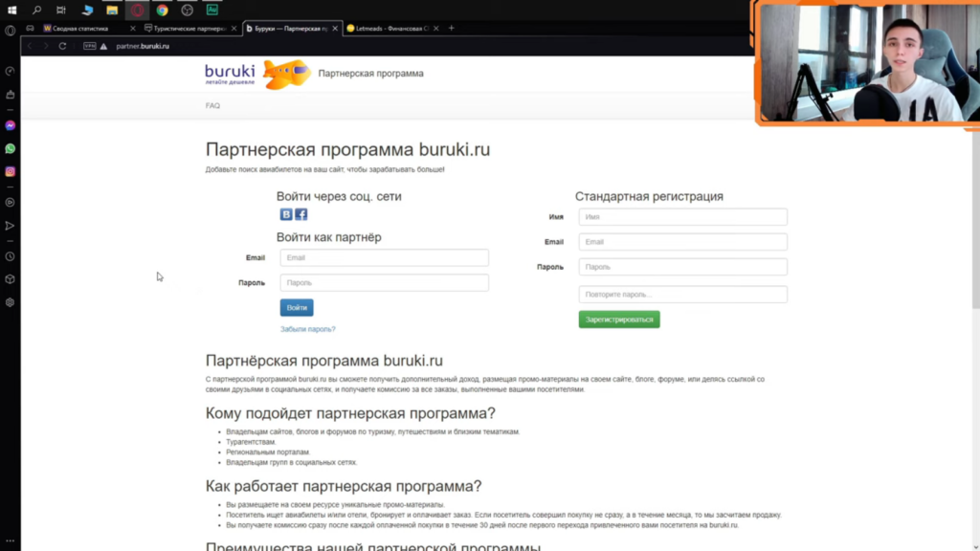The width and height of the screenshot is (980, 551).
Task: Close the 'Letmeads' tab
Action: 436,28
